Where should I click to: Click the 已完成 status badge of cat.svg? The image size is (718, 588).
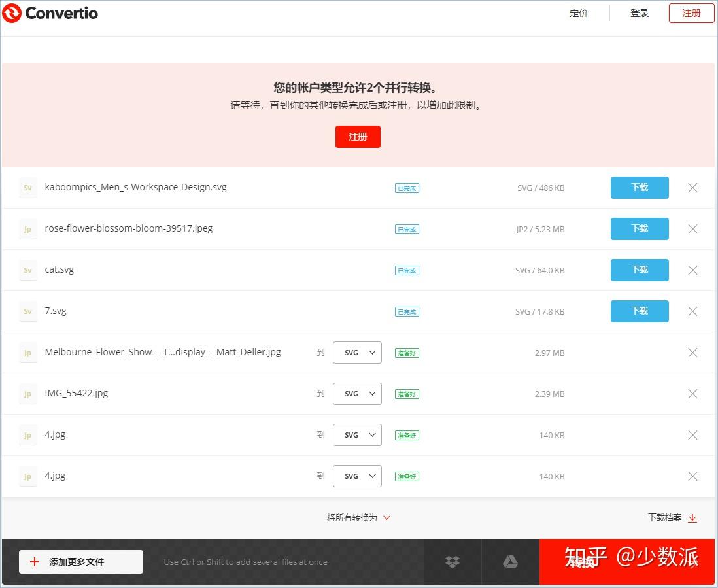coord(407,271)
